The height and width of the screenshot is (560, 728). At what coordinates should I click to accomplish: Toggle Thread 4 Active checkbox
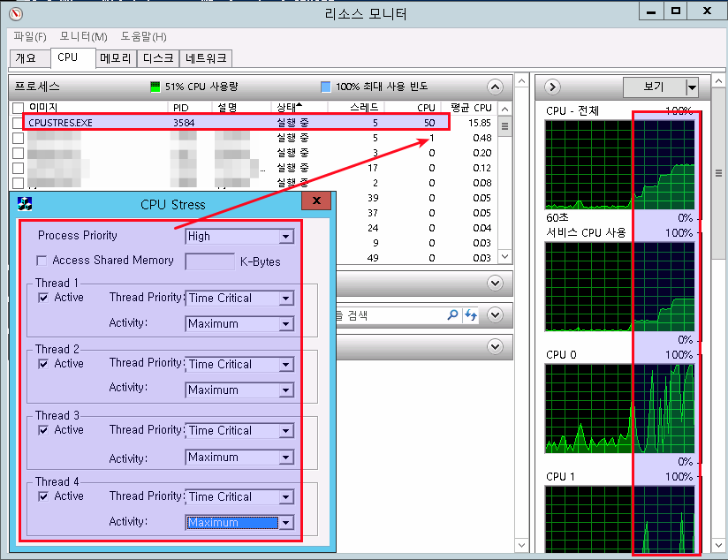(x=43, y=496)
